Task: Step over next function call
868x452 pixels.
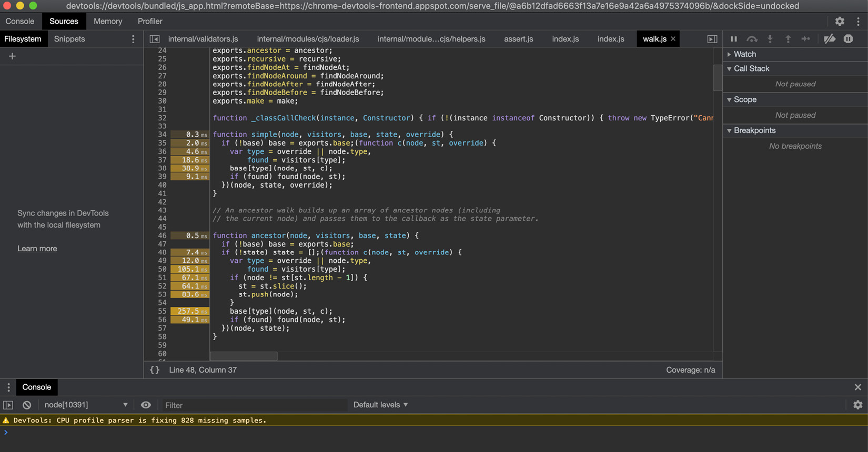Action: tap(752, 39)
